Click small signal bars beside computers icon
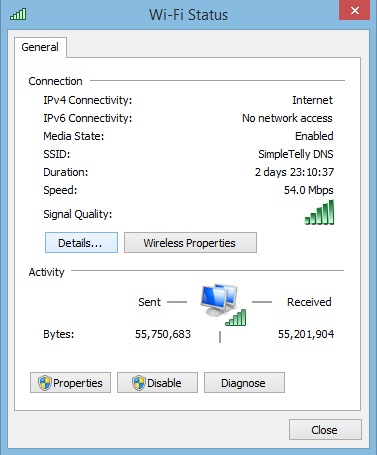 pyautogui.click(x=236, y=317)
